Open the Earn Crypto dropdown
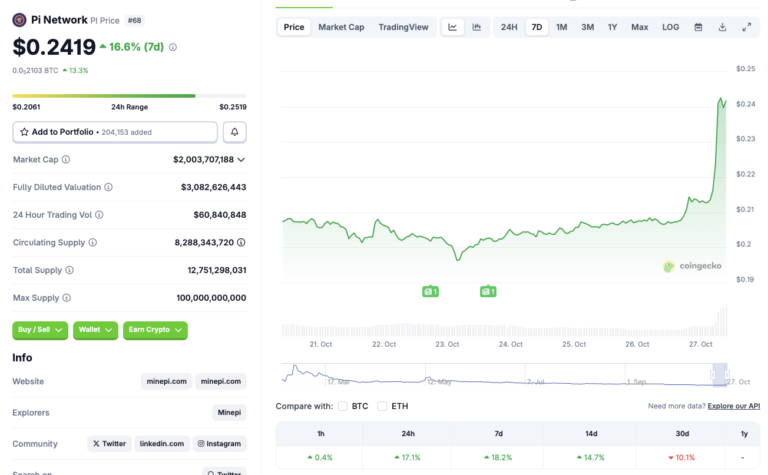The width and height of the screenshot is (768, 475). pos(155,330)
